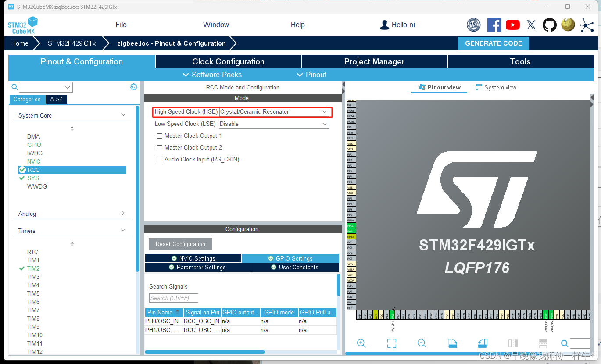Select RTC in Timers list
The image size is (601, 364).
tap(32, 252)
